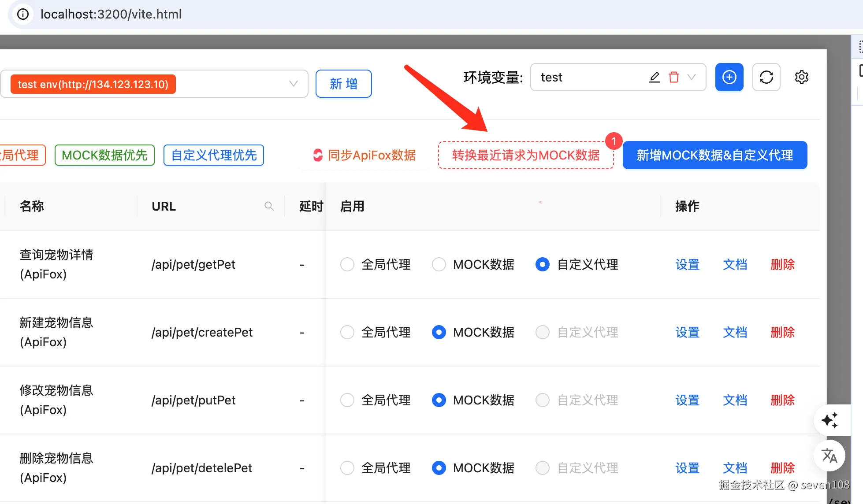Click the red trash icon in the environment variable box
The height and width of the screenshot is (504, 863).
coord(673,77)
